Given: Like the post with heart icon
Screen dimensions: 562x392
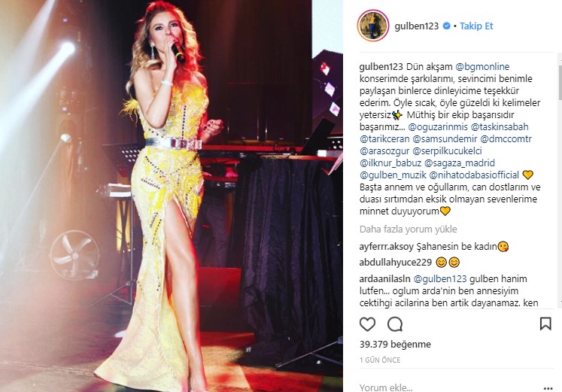Looking at the screenshot, I should 367,324.
